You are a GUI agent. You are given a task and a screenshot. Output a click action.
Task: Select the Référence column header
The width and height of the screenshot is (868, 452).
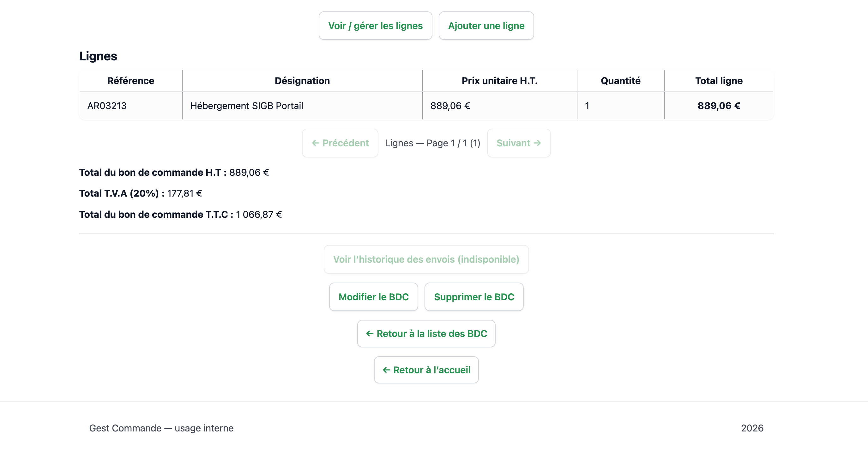click(131, 81)
